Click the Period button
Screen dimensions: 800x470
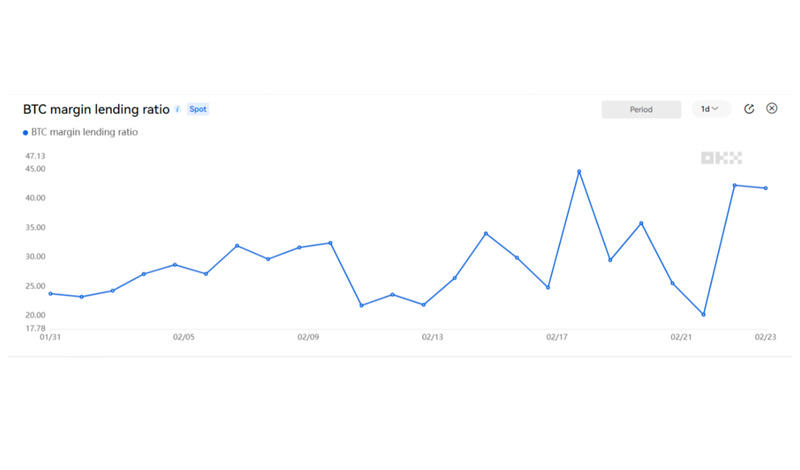point(641,109)
